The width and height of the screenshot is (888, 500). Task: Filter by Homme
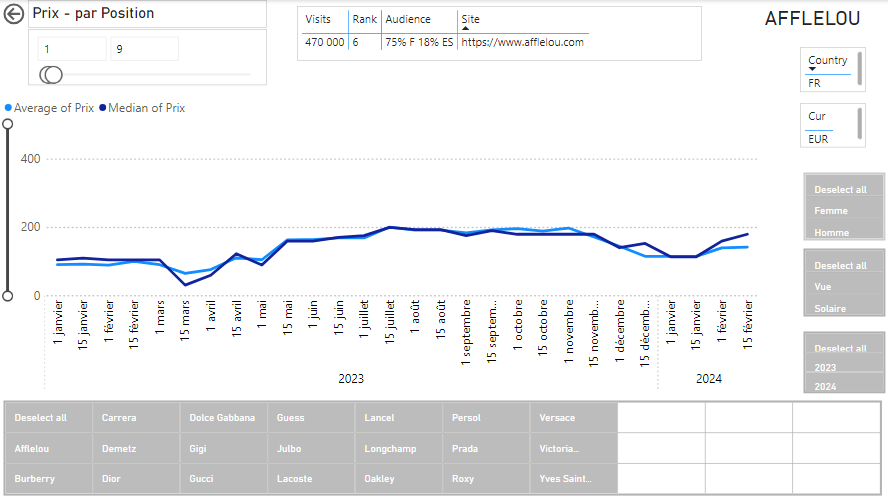tap(844, 232)
